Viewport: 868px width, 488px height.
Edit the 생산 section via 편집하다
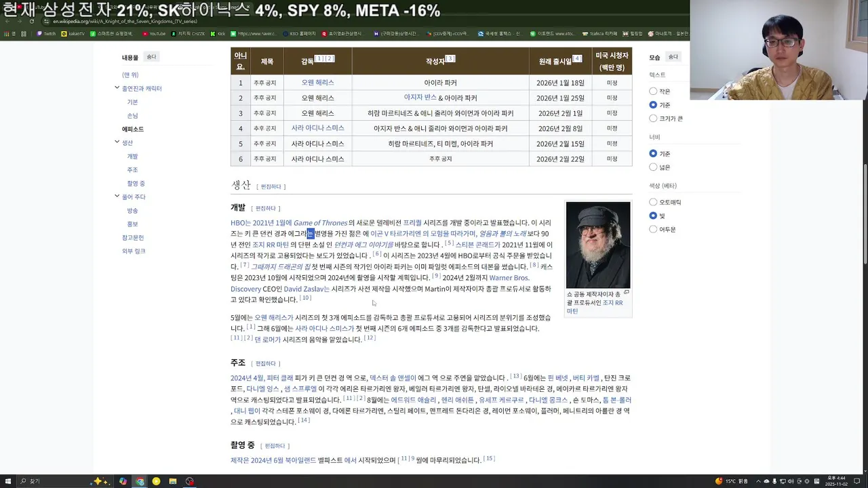(271, 186)
